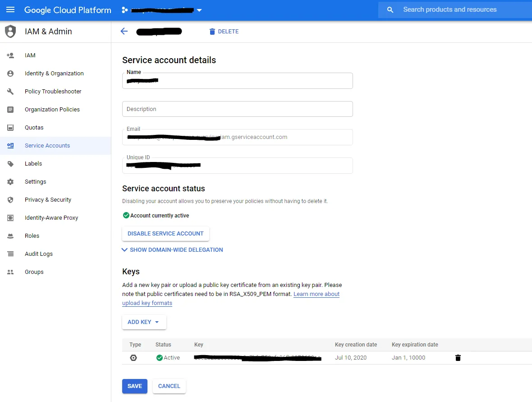Click the green Account currently active check icon
This screenshot has height=402, width=532.
click(x=126, y=215)
